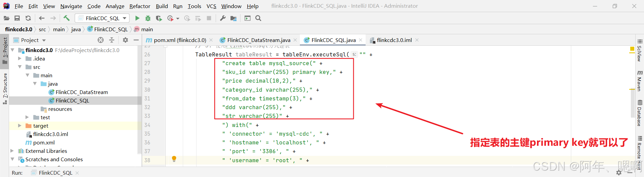Expand the test folder node

[28, 117]
